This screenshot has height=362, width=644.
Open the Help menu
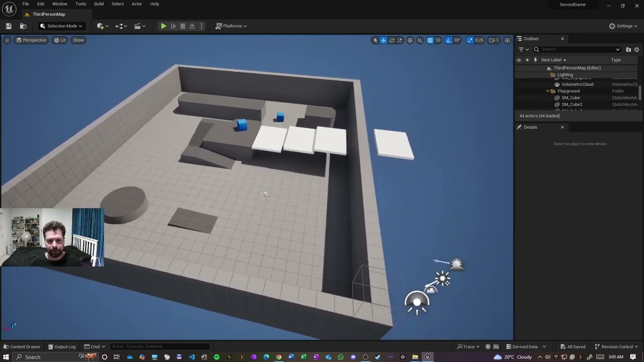click(154, 4)
